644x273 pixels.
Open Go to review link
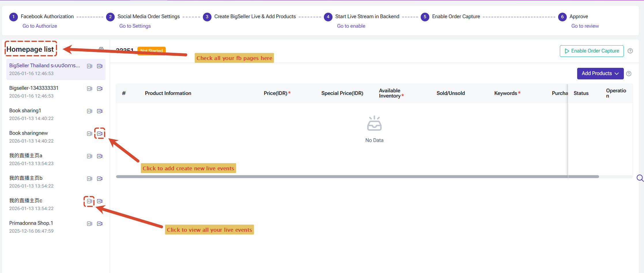pyautogui.click(x=585, y=26)
